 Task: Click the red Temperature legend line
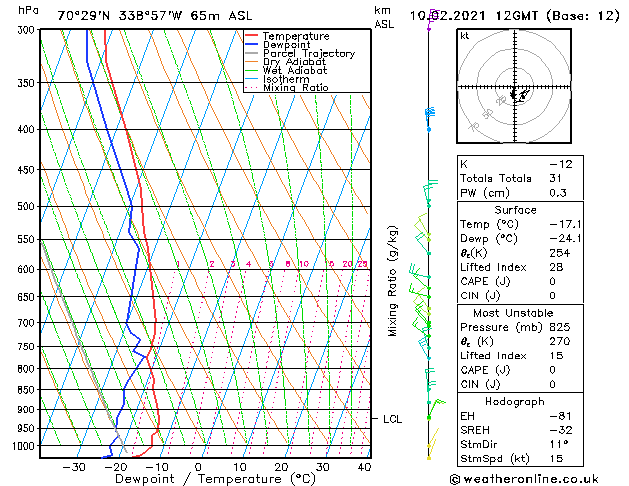[x=252, y=36]
